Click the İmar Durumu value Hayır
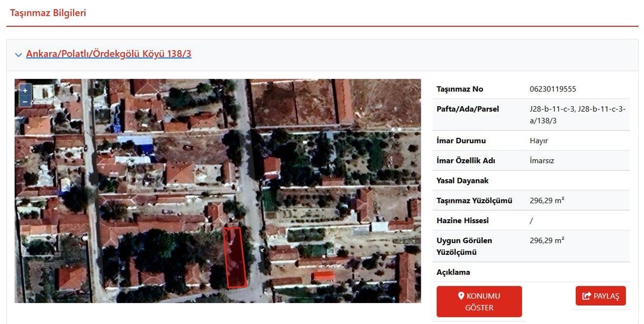The image size is (644, 324). (x=538, y=141)
